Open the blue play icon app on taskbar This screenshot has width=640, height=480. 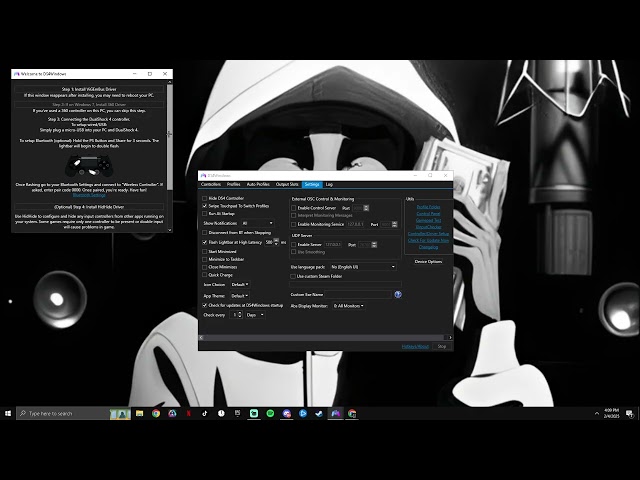303,413
